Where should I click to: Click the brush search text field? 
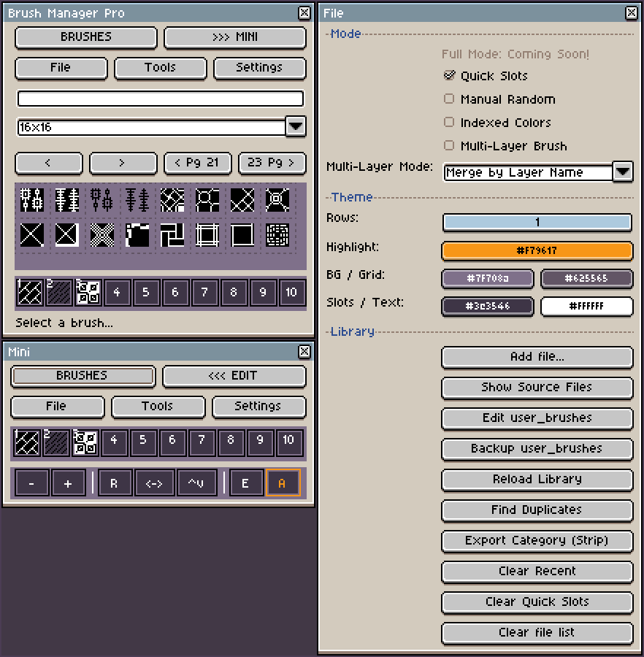pyautogui.click(x=160, y=99)
